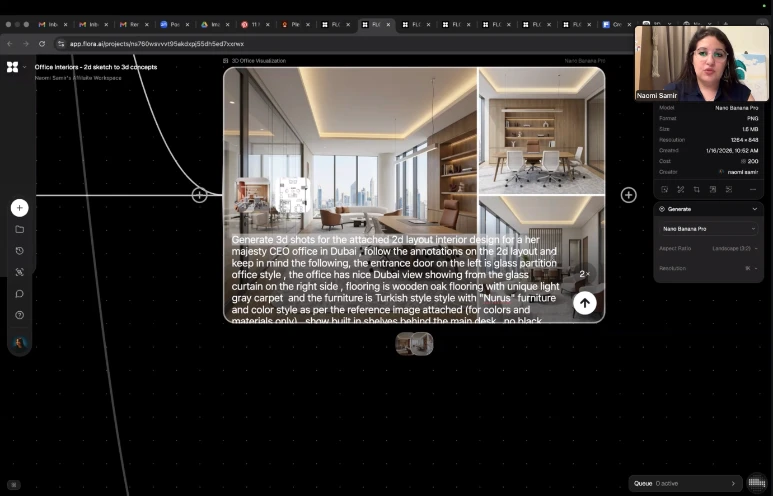Select the reference thumbnail below the node

click(x=414, y=344)
